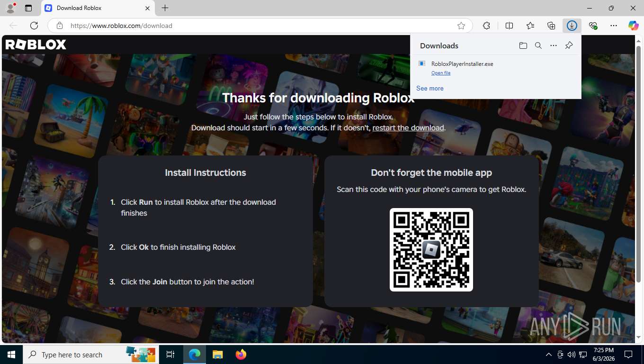Image resolution: width=644 pixels, height=364 pixels.
Task: View site information lock icon
Action: 59,26
